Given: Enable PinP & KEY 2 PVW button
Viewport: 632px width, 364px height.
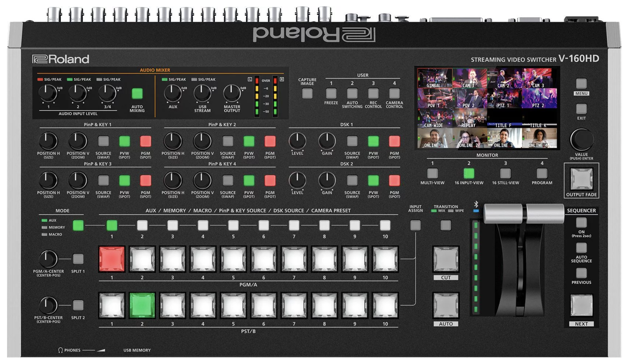Looking at the screenshot, I should click(249, 141).
